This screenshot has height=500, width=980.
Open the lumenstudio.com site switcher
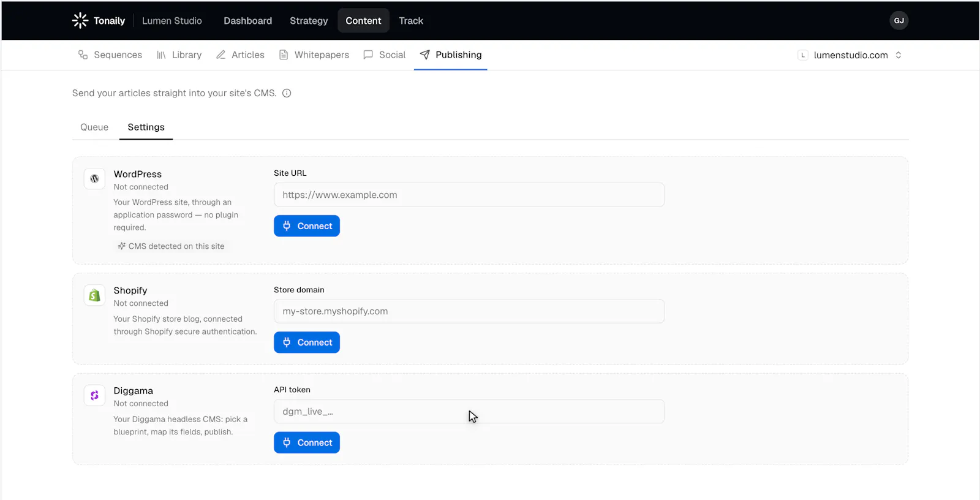click(x=850, y=55)
